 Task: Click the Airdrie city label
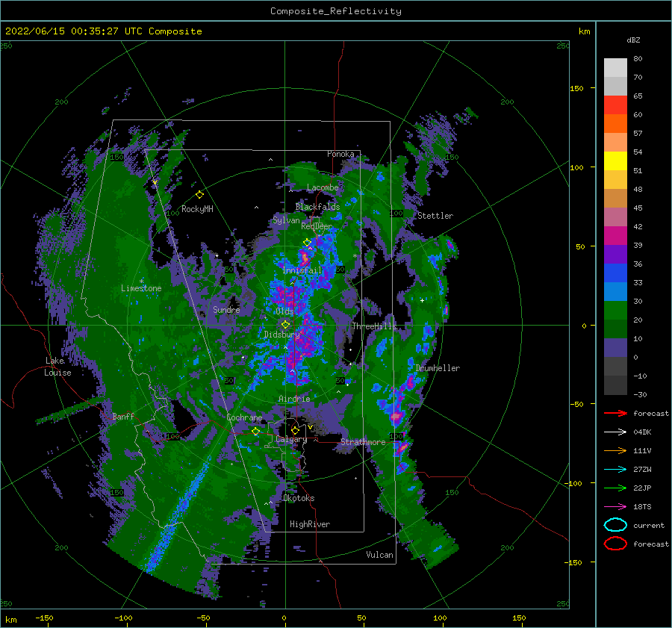pyautogui.click(x=294, y=399)
